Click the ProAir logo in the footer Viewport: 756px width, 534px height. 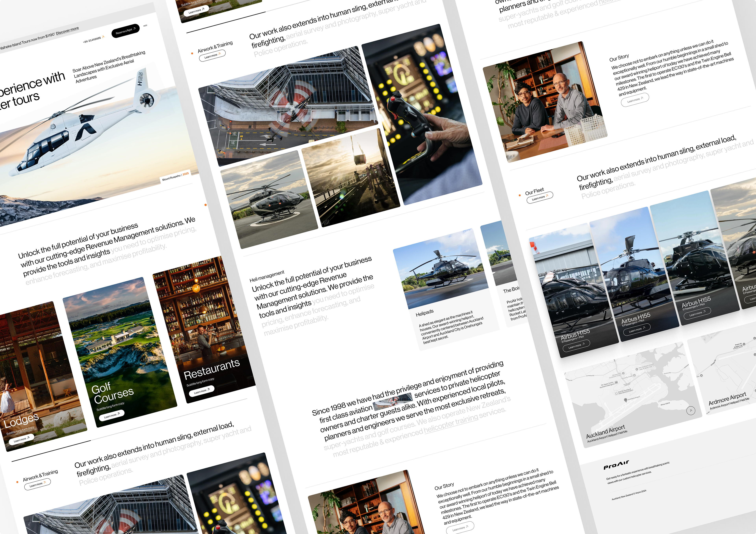pyautogui.click(x=616, y=465)
